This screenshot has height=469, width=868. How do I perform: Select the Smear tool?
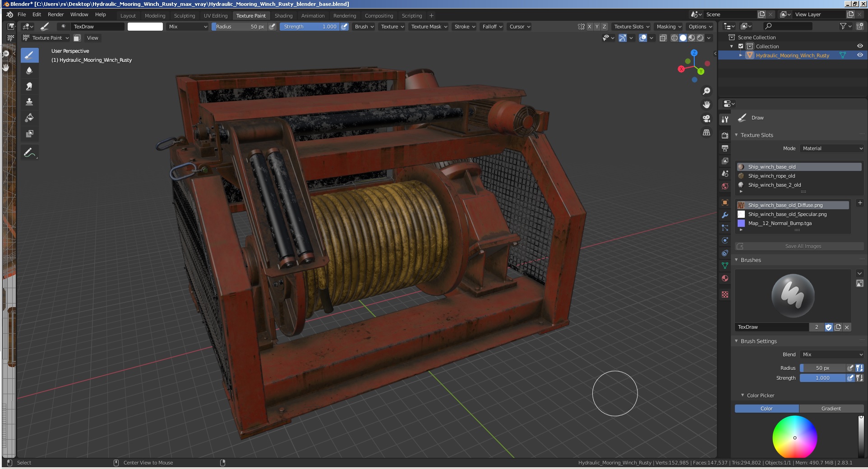point(29,86)
